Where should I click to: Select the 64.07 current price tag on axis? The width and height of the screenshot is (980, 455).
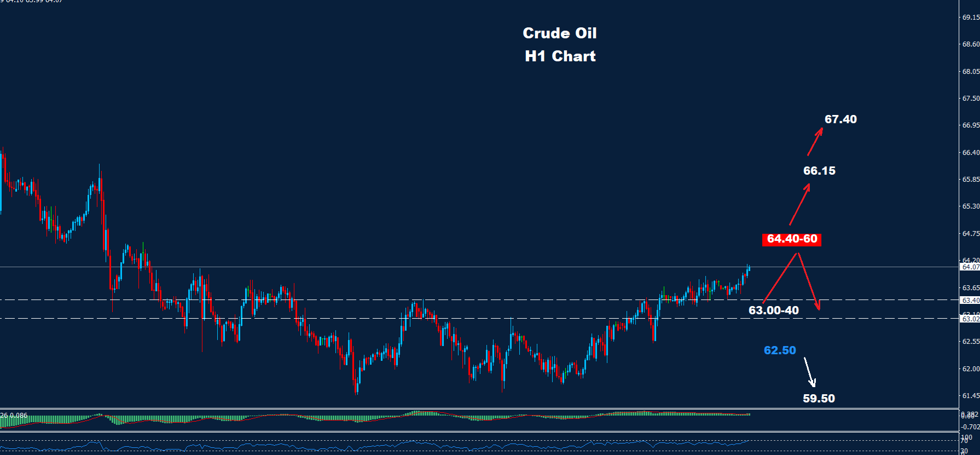[970, 267]
